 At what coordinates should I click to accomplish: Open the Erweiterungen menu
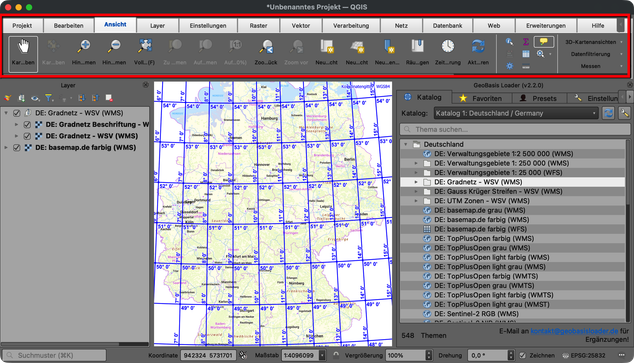pyautogui.click(x=546, y=25)
